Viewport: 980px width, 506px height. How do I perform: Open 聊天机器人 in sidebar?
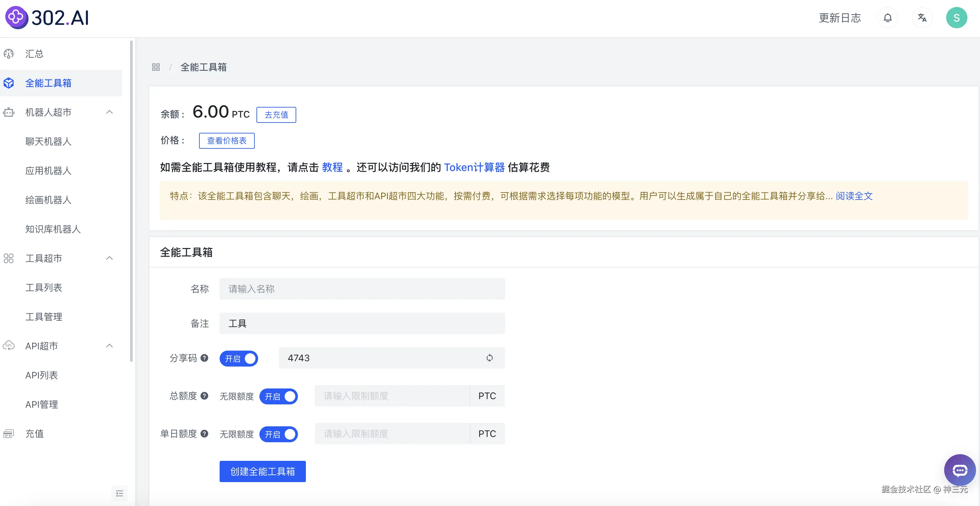[48, 142]
